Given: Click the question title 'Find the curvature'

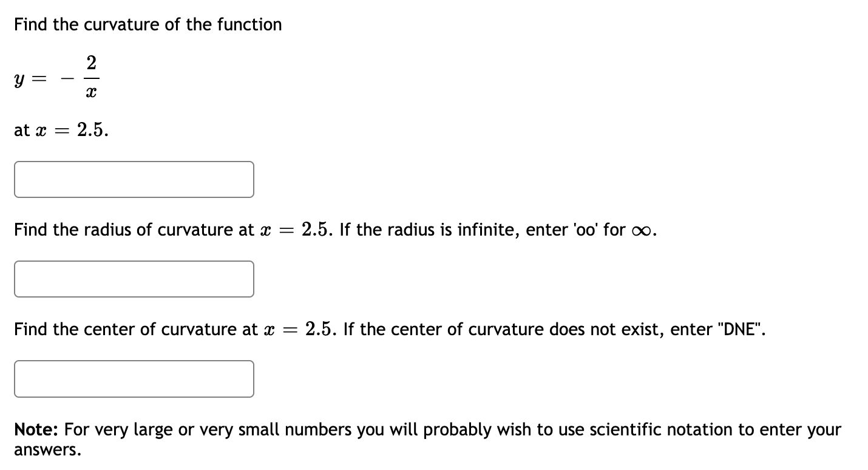Looking at the screenshot, I should click(147, 24).
